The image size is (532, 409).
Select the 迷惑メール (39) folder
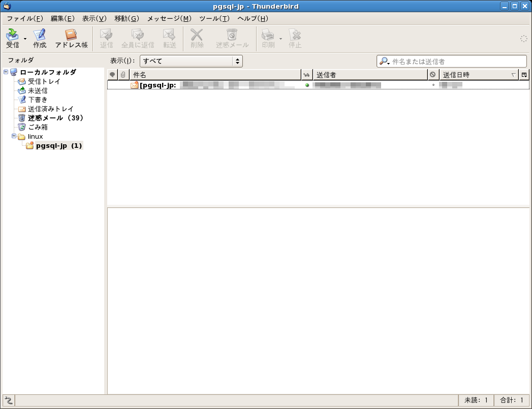(55, 118)
